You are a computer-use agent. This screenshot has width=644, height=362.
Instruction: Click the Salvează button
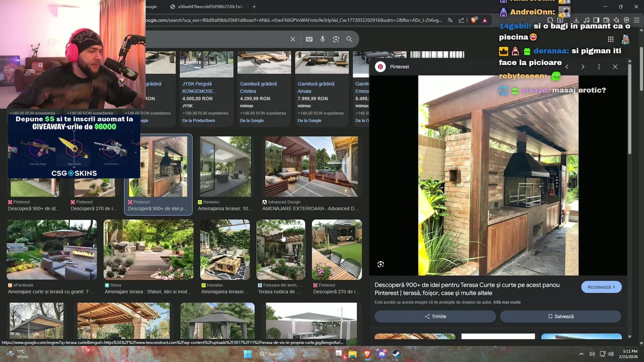click(x=560, y=316)
